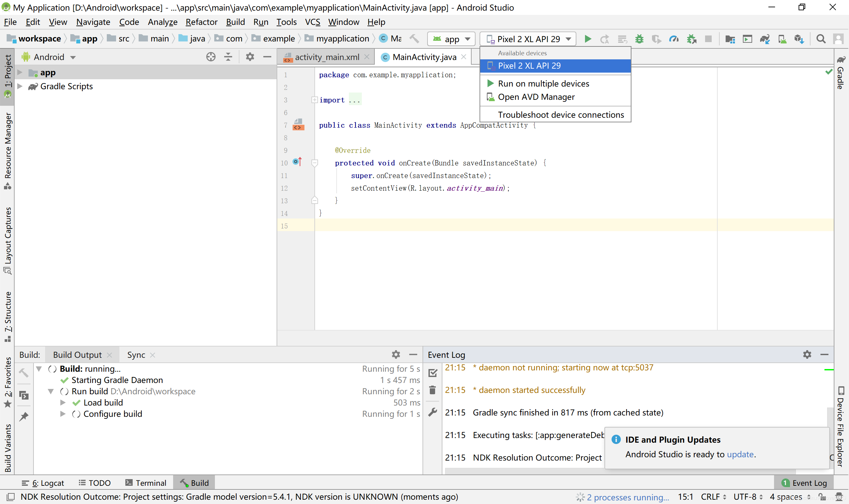
Task: Open the Terminal tool window button
Action: 146,483
